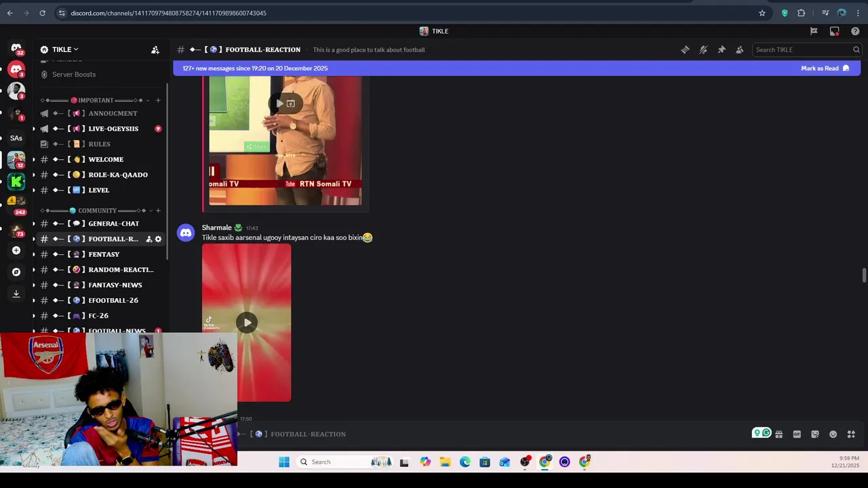868x488 pixels.
Task: Open Windows Start menu
Action: [284, 462]
